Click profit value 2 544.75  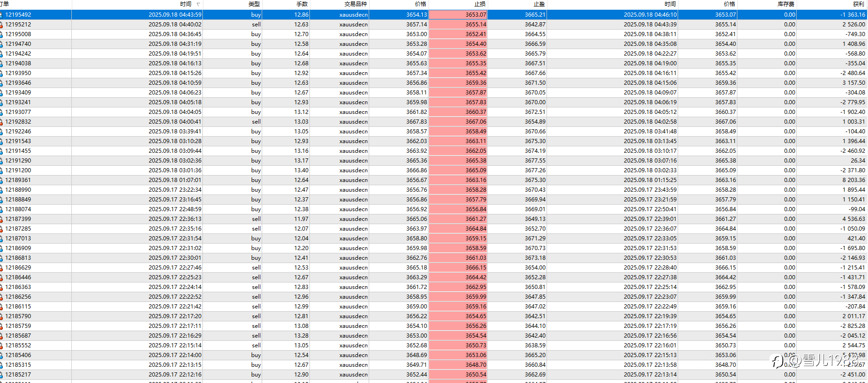click(854, 345)
